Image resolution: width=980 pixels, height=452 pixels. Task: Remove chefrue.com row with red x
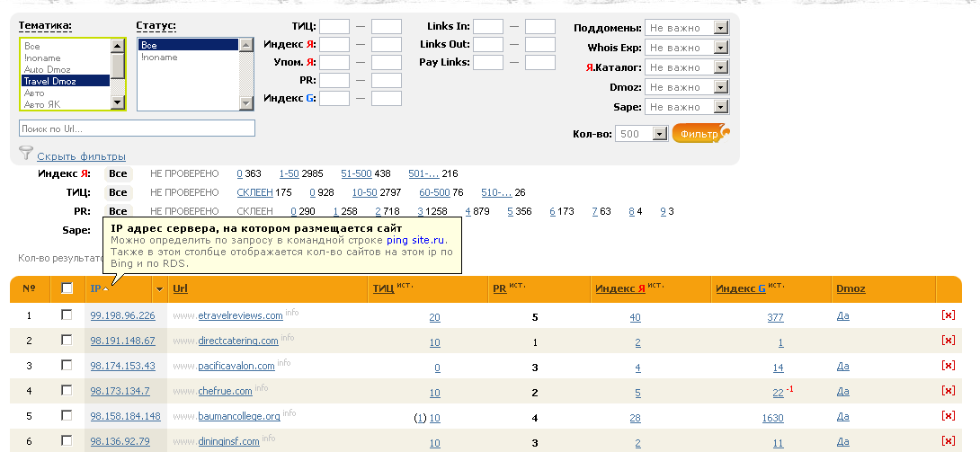click(949, 390)
